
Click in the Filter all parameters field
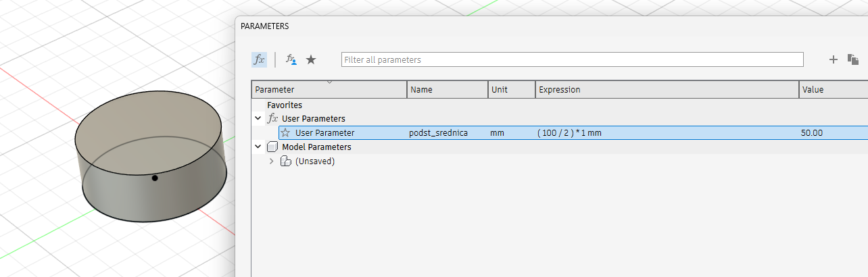[x=572, y=59]
